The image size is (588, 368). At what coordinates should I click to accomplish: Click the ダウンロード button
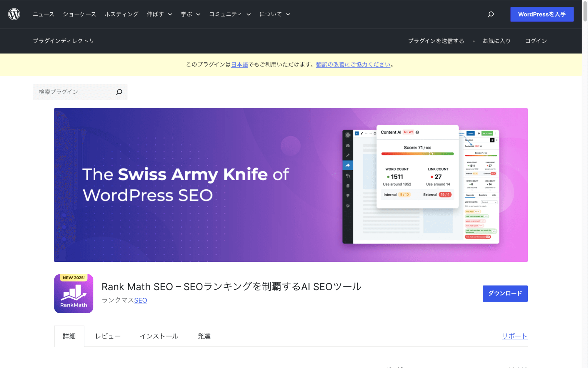coord(505,294)
